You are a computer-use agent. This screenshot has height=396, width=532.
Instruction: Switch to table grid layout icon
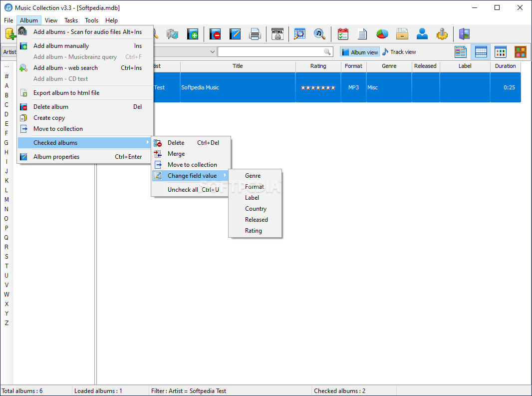point(481,52)
